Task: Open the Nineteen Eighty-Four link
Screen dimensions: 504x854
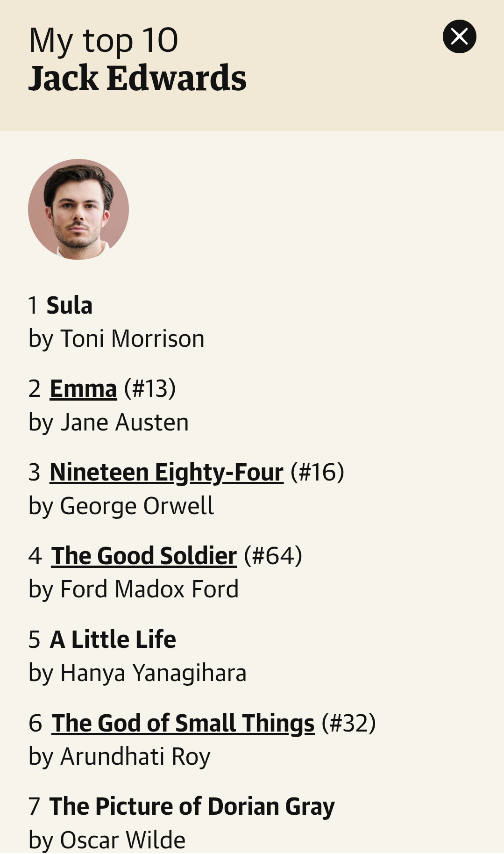Action: point(166,473)
